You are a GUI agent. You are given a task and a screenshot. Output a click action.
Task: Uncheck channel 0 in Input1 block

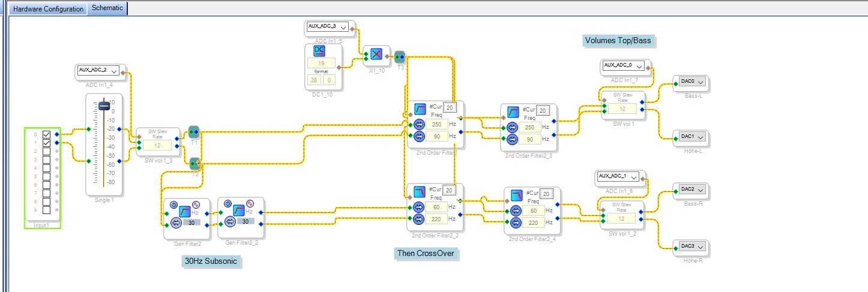[46, 134]
